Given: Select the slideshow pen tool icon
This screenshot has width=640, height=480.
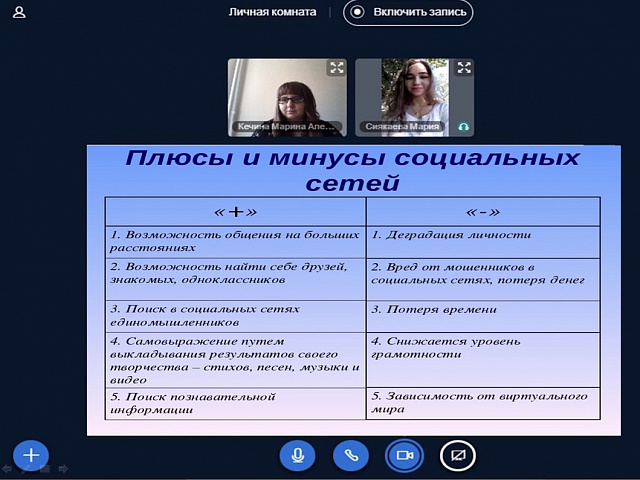Looking at the screenshot, I should [x=26, y=469].
